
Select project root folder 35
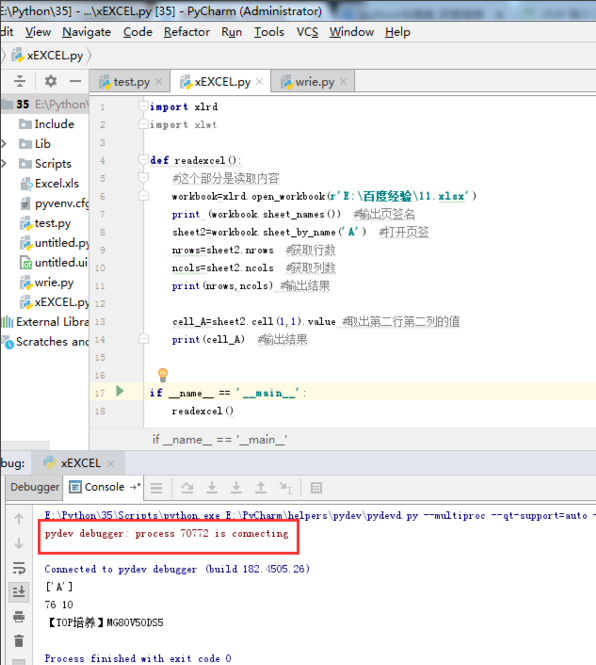(x=45, y=104)
